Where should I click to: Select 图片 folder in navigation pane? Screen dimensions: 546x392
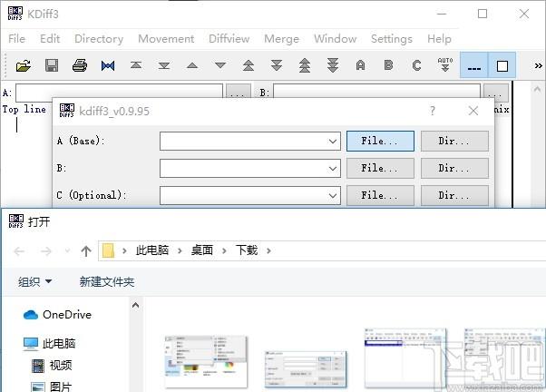click(x=52, y=387)
